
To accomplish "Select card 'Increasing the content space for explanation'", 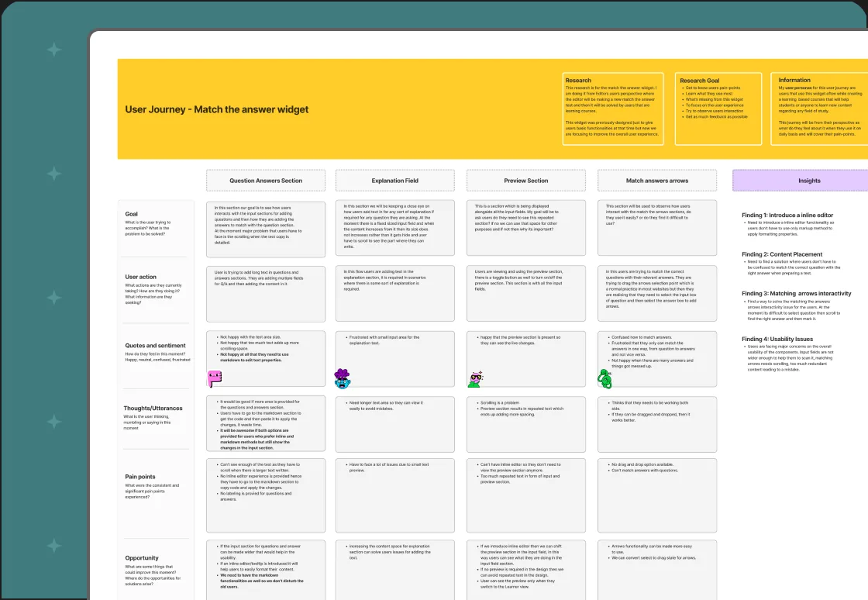I will click(394, 570).
